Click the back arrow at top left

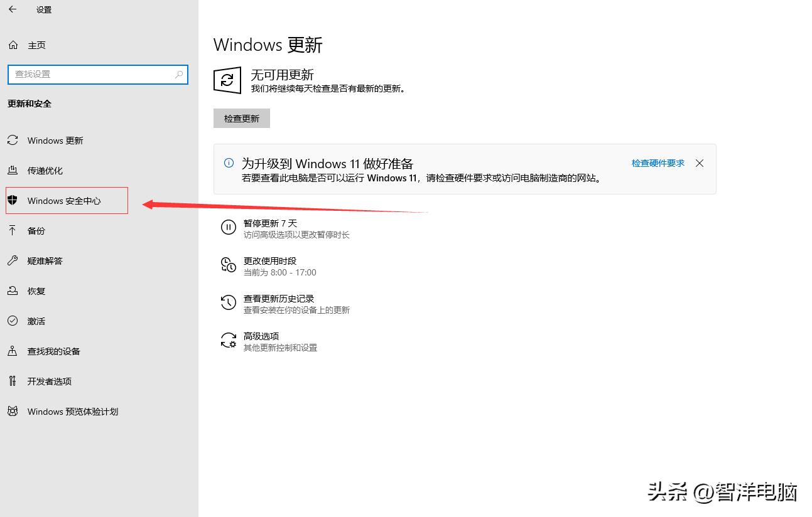pyautogui.click(x=12, y=9)
